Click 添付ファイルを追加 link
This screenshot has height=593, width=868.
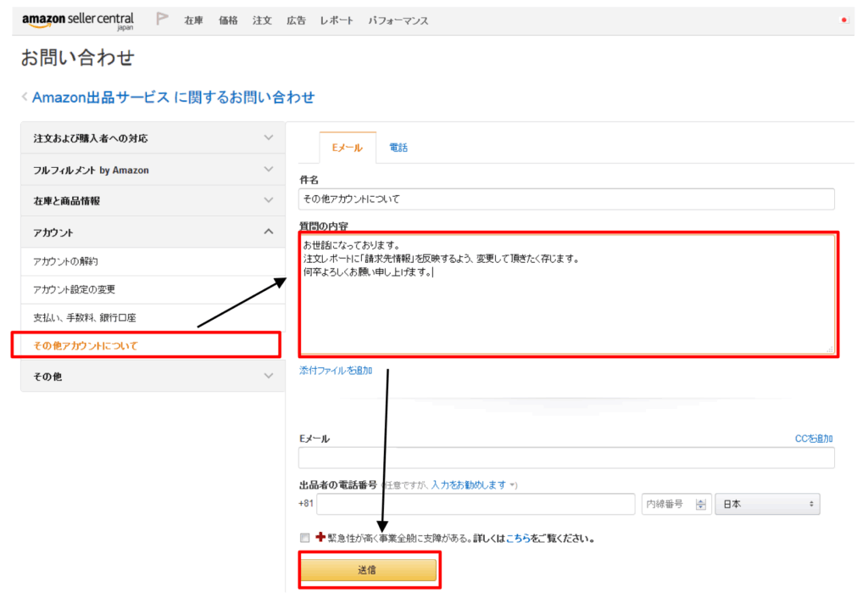336,370
